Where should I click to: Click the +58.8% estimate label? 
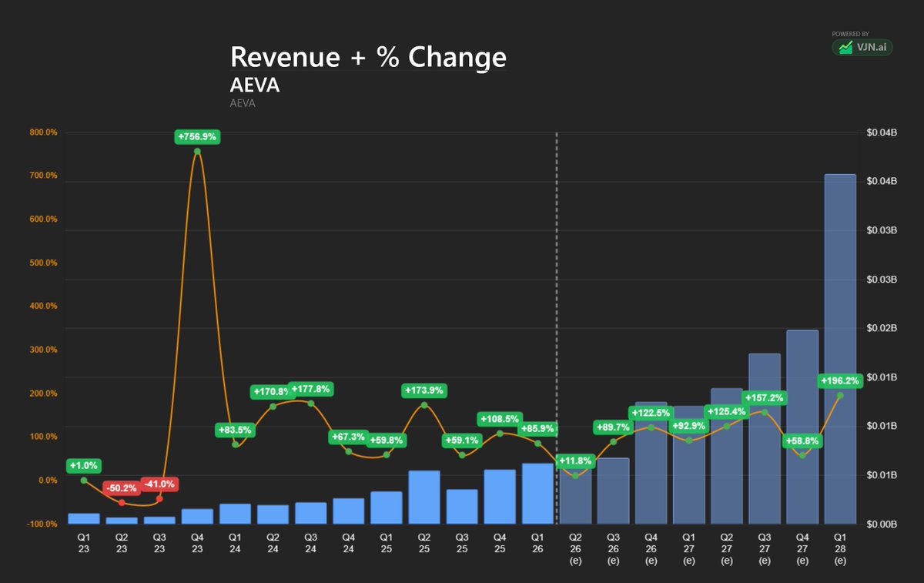tap(802, 441)
